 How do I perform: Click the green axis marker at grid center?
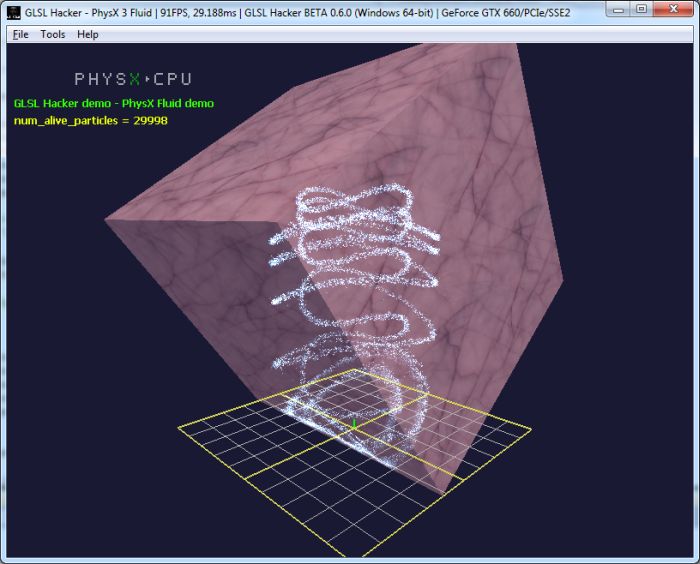pos(354,423)
